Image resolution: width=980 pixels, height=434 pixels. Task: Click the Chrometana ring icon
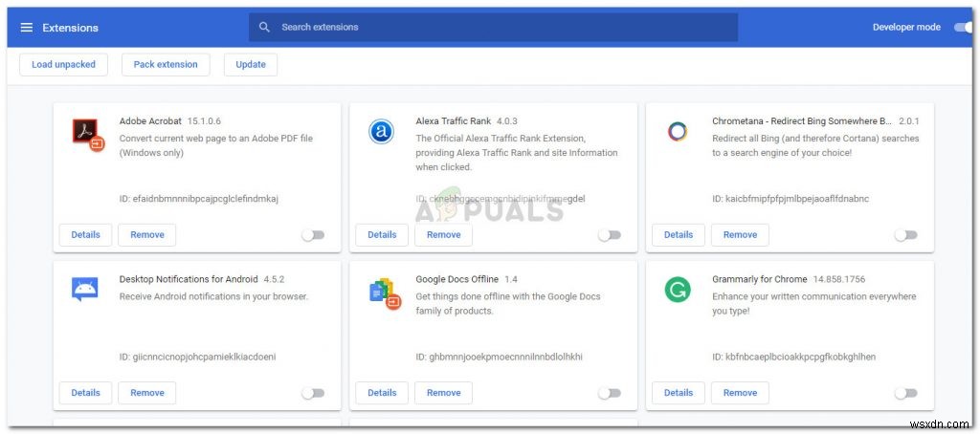point(678,131)
